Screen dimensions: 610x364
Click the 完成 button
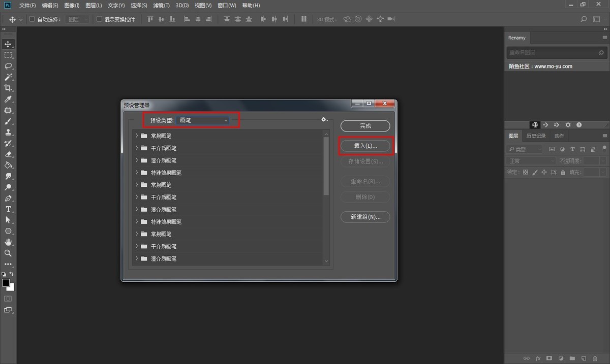[365, 126]
